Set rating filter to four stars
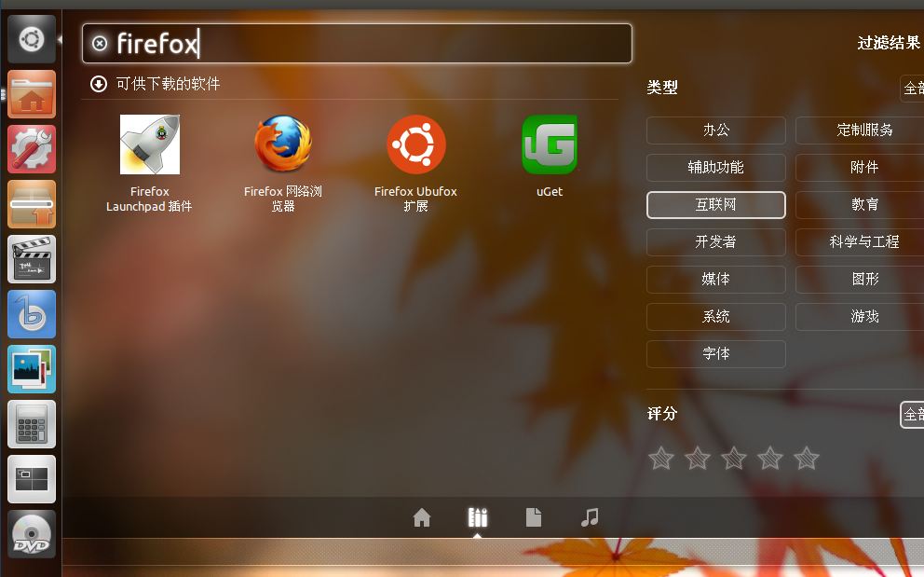Image resolution: width=924 pixels, height=577 pixels. 770,458
